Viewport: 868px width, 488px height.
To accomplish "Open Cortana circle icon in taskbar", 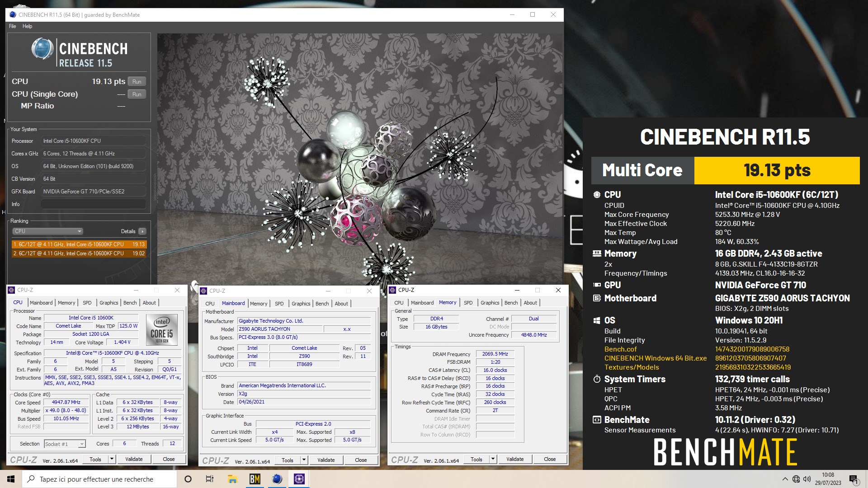I will 188,479.
